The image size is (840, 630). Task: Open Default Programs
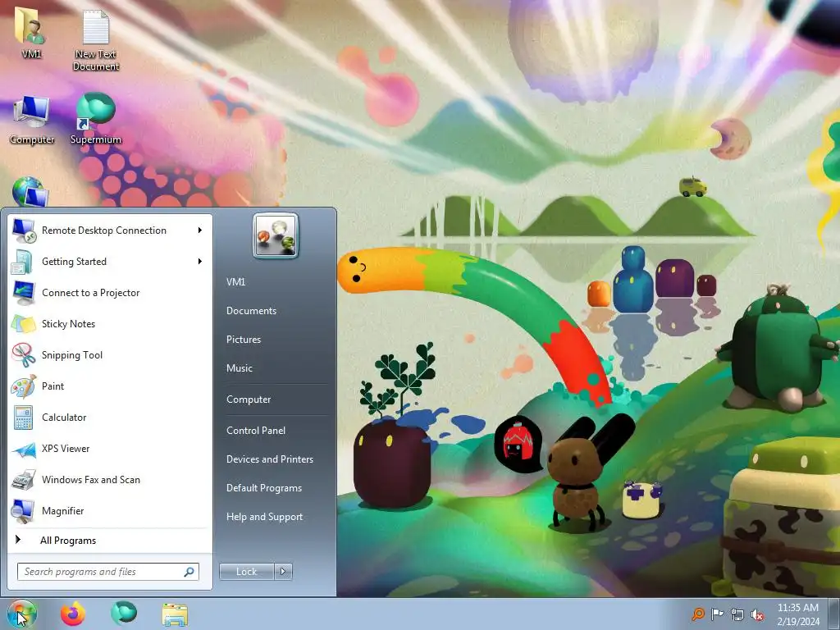pos(263,488)
